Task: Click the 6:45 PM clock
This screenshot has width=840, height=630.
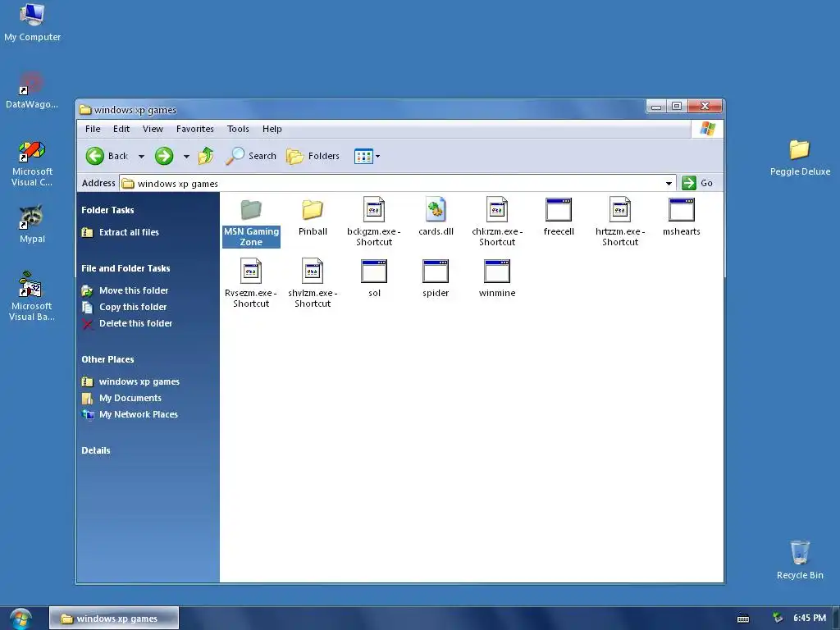Action: tap(810, 619)
